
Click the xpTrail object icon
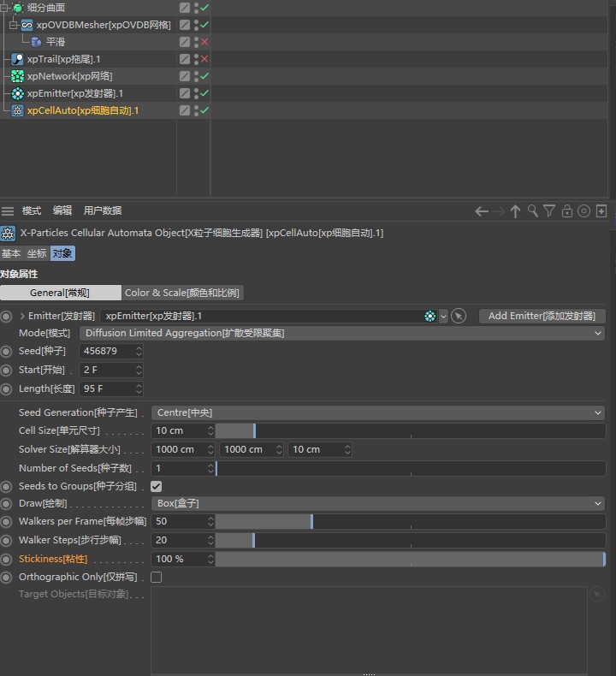(x=17, y=59)
